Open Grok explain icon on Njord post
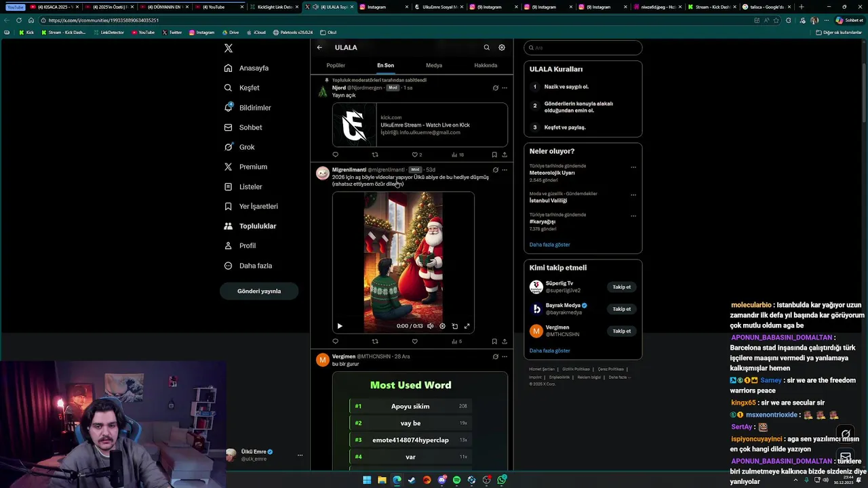Viewport: 868px width, 488px height. (495, 87)
